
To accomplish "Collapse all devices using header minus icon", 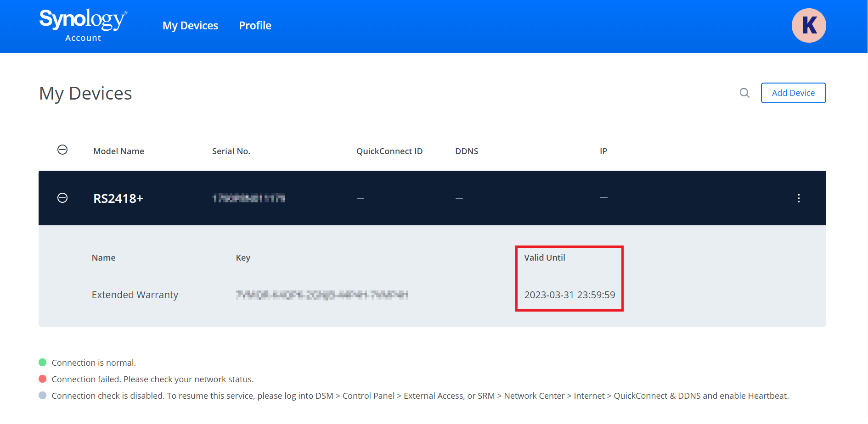I will [x=62, y=150].
